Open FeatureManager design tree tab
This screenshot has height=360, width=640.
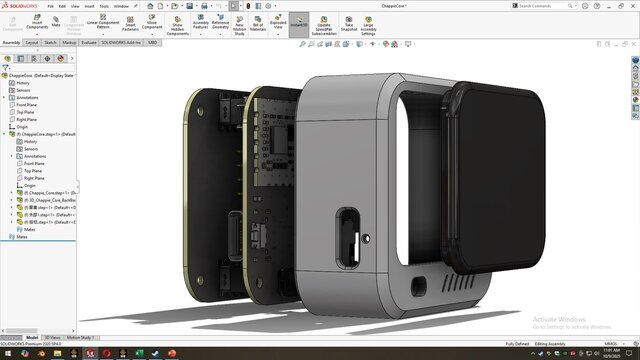tap(7, 59)
